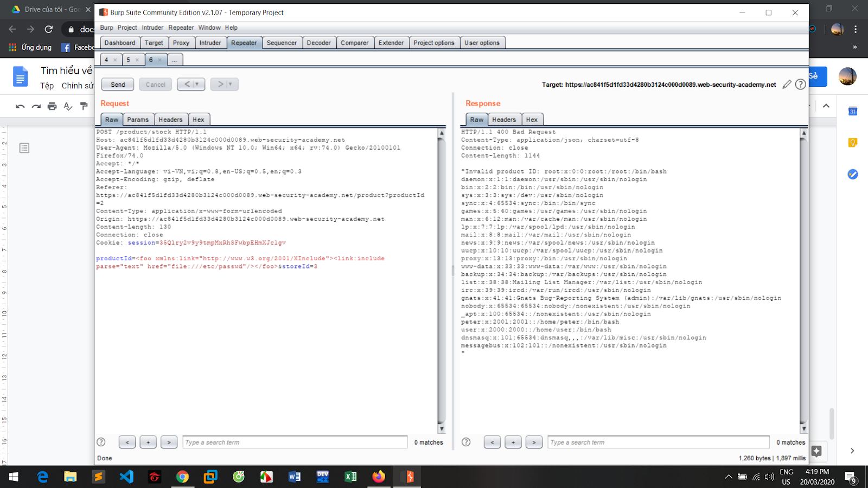
Task: Open the Project menu in Burp Suite
Action: [127, 28]
